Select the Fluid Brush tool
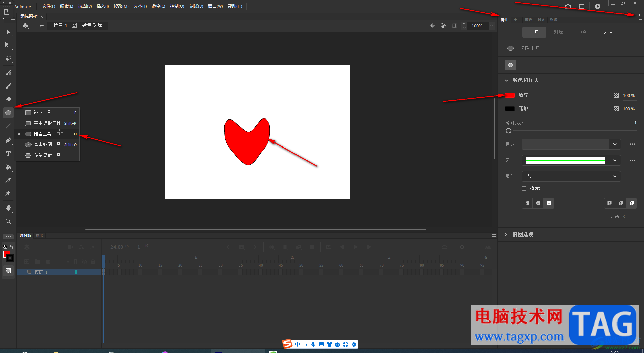The width and height of the screenshot is (644, 353). click(x=8, y=72)
